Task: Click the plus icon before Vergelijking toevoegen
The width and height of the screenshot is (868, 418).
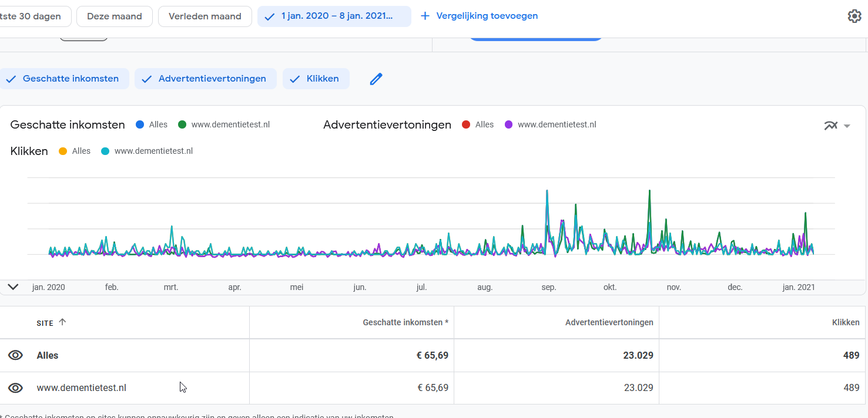Action: click(x=425, y=16)
